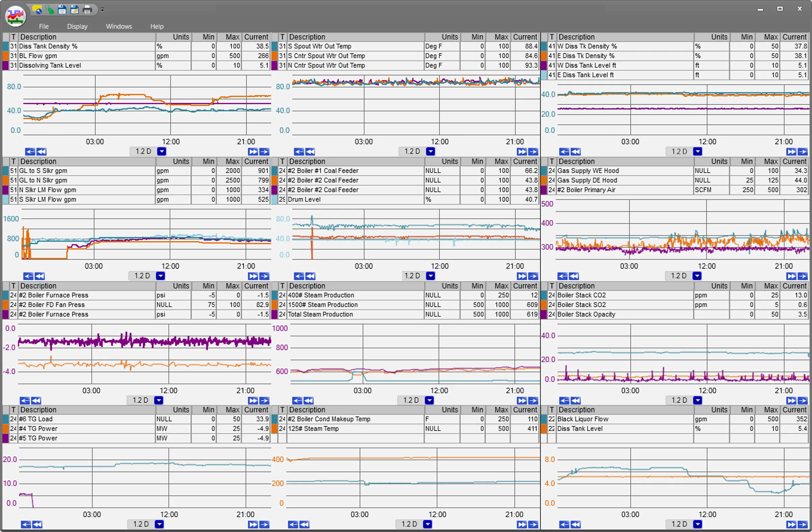Click the Print icon
The width and height of the screenshot is (812, 532).
[x=87, y=10]
